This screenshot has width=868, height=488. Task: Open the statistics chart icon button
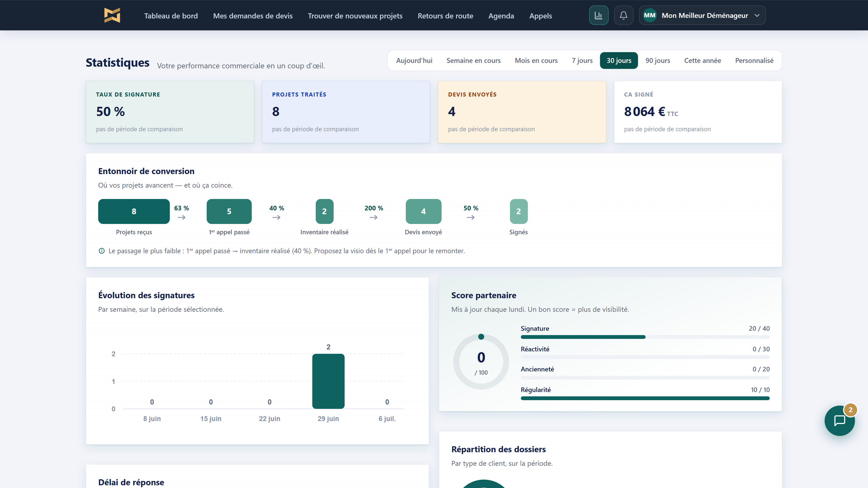[x=598, y=15]
